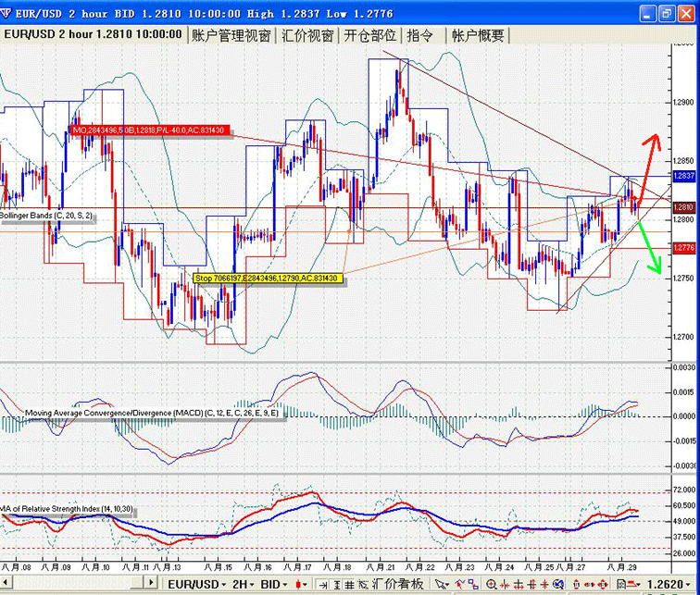Open the 帐户概要 tab
700x595 pixels.
[479, 35]
